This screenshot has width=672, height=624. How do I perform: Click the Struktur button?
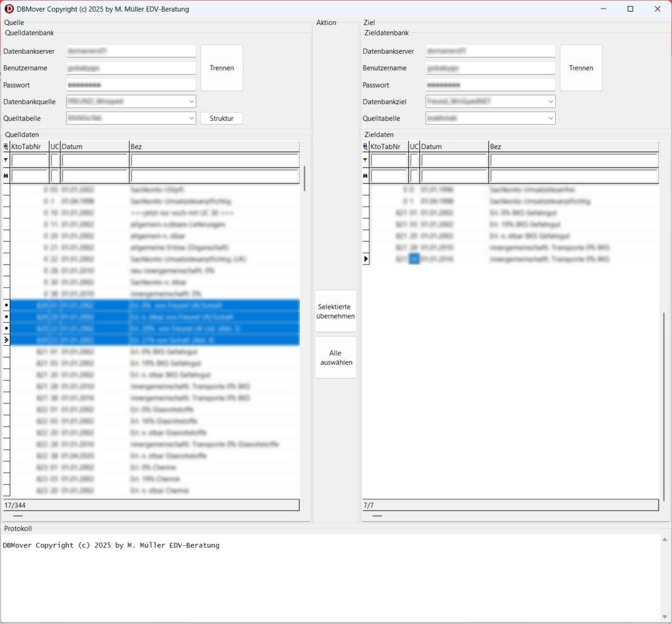(x=221, y=118)
